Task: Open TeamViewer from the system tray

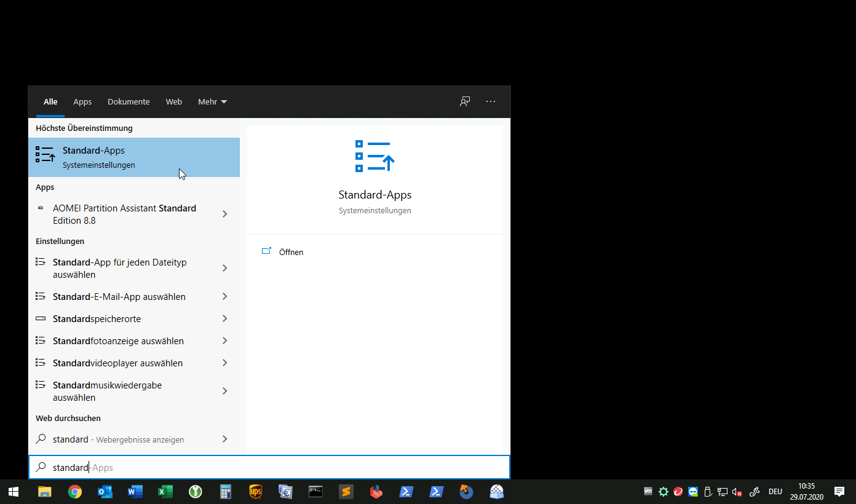Action: click(x=692, y=491)
